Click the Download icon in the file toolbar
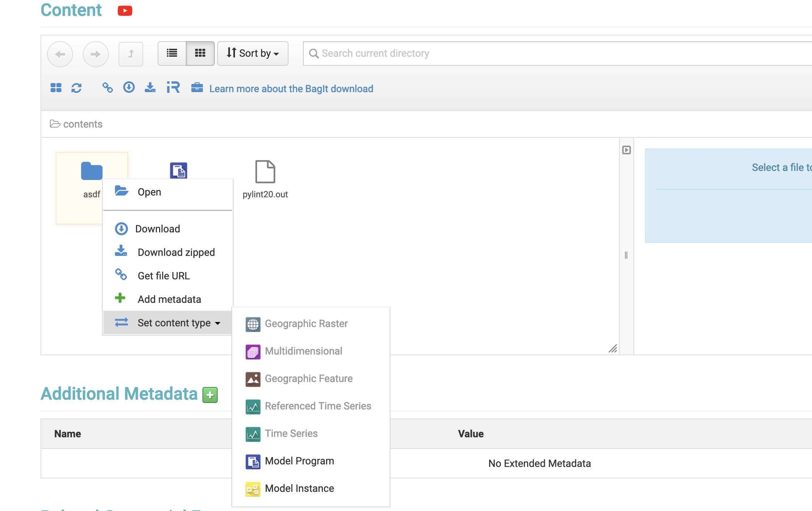 pyautogui.click(x=129, y=87)
